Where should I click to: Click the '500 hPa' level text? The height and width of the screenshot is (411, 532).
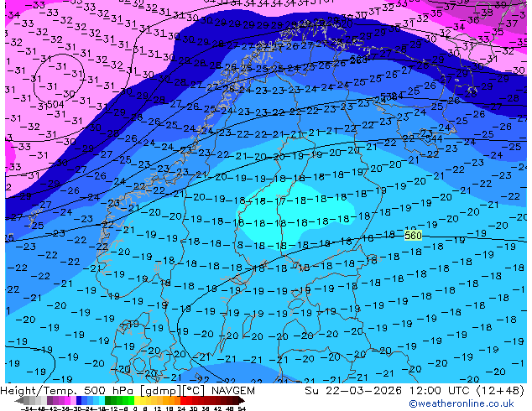click(x=108, y=391)
